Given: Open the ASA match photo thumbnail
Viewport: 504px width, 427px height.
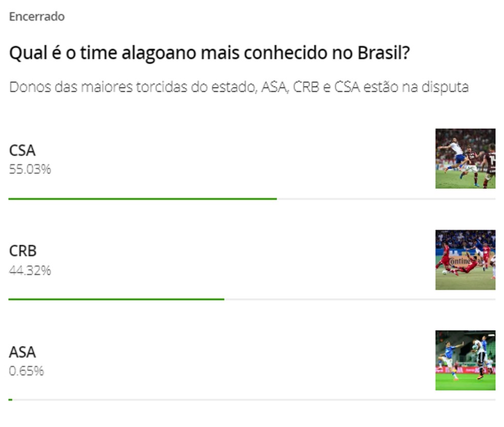Looking at the screenshot, I should [465, 360].
